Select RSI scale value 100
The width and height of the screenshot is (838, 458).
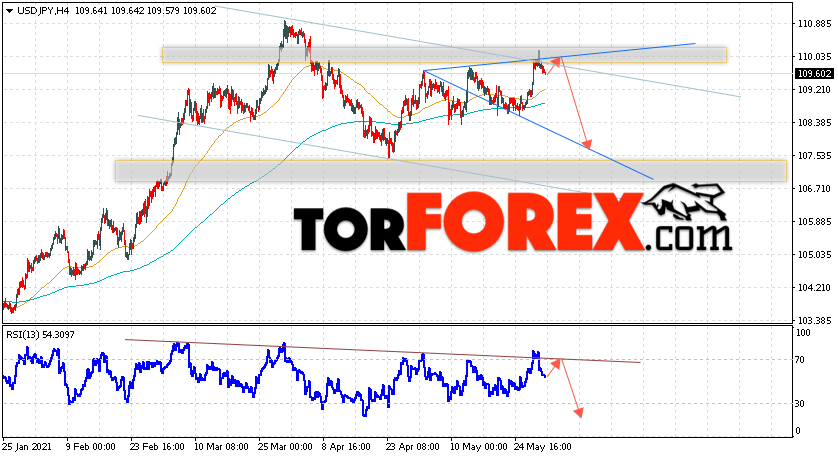point(803,333)
